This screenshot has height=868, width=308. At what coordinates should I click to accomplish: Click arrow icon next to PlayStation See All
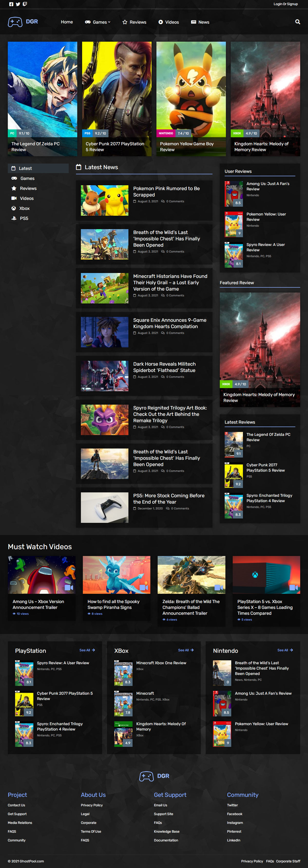coord(93,650)
